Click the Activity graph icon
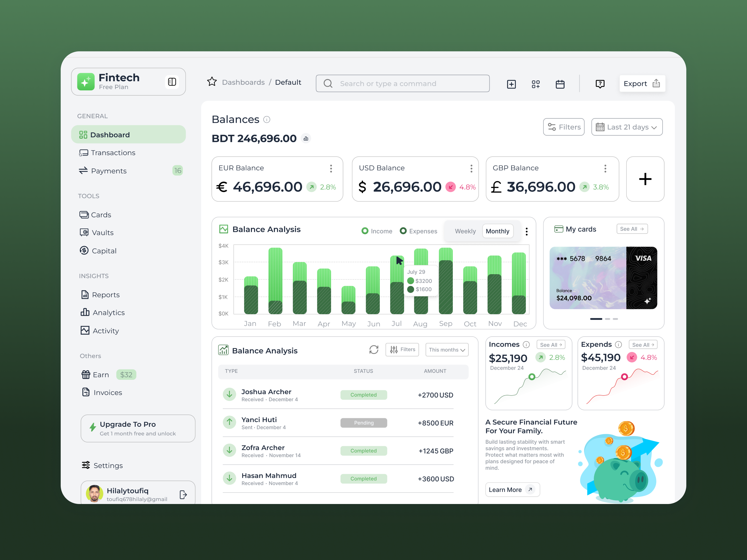 click(85, 330)
